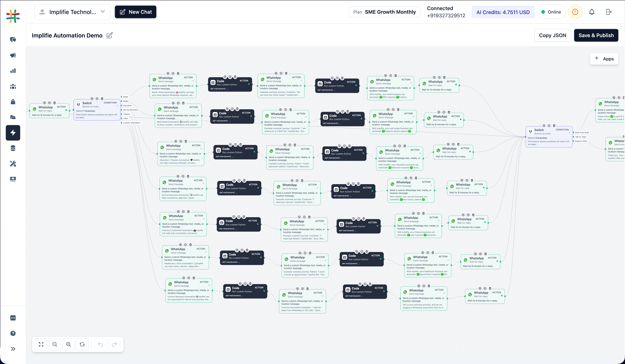Select the Book Free Audit branch label
The height and width of the screenshot is (364, 625).
582,133
